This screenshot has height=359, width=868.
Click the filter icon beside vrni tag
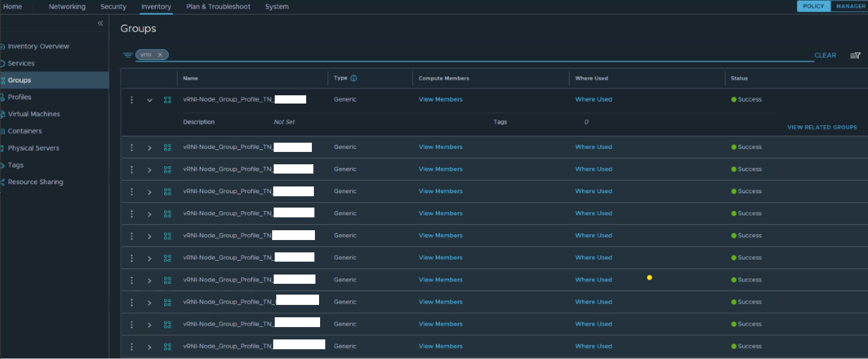[x=127, y=55]
